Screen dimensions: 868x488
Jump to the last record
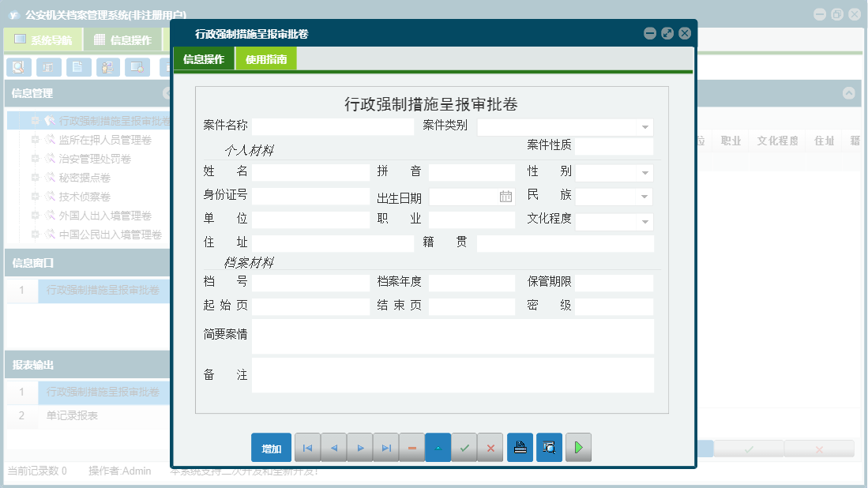pyautogui.click(x=386, y=448)
